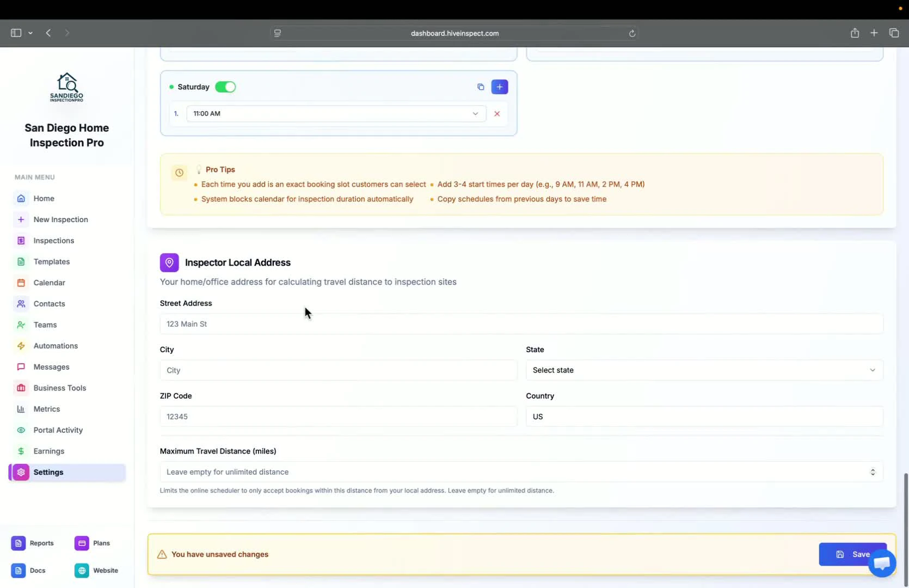Open the Settings page in the sidebar

click(67, 473)
